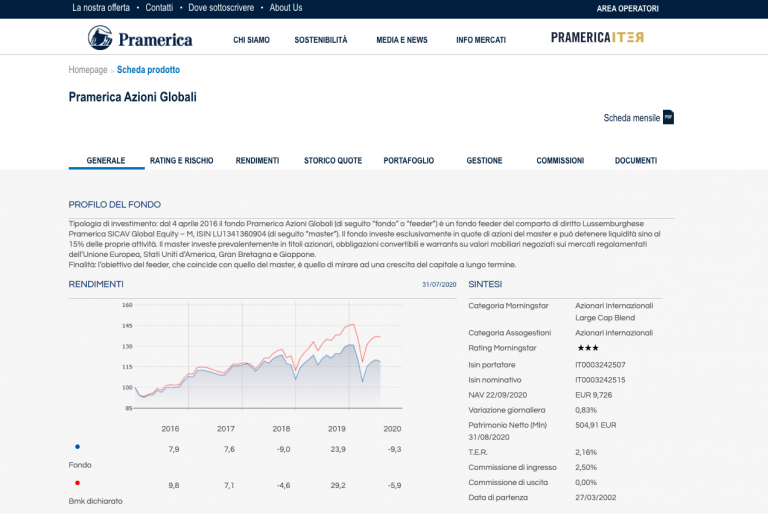Image resolution: width=768 pixels, height=514 pixels.
Task: Click the Data di partenza 27/03/2002 value
Action: pos(596,498)
